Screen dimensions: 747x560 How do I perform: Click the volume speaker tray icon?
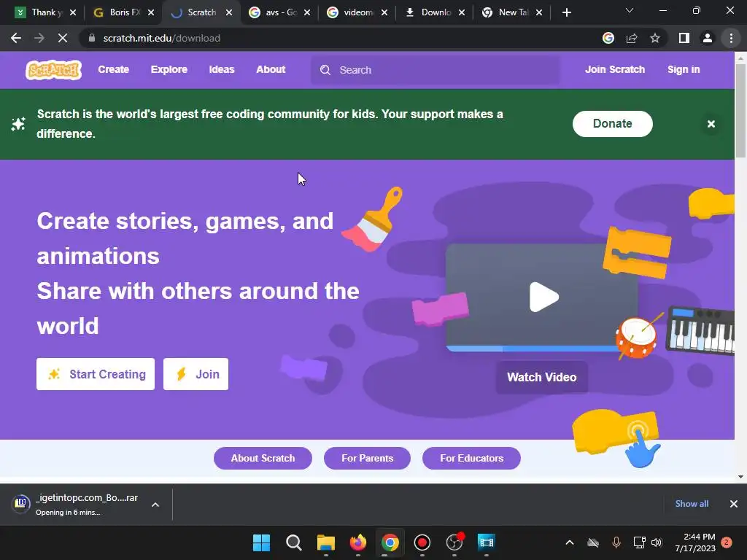click(x=657, y=542)
